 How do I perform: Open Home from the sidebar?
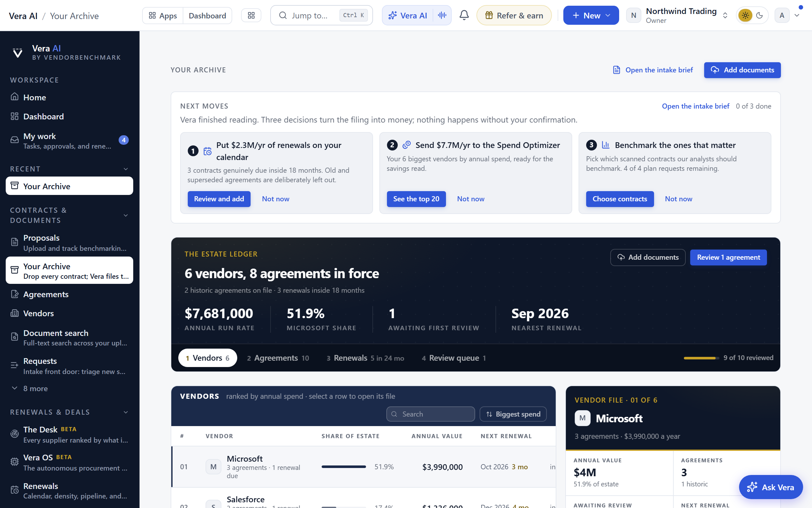pyautogui.click(x=69, y=97)
